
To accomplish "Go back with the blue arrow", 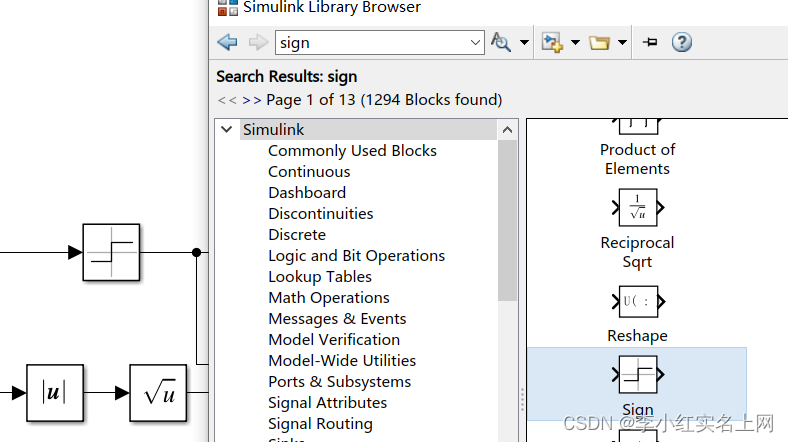I will coord(227,42).
